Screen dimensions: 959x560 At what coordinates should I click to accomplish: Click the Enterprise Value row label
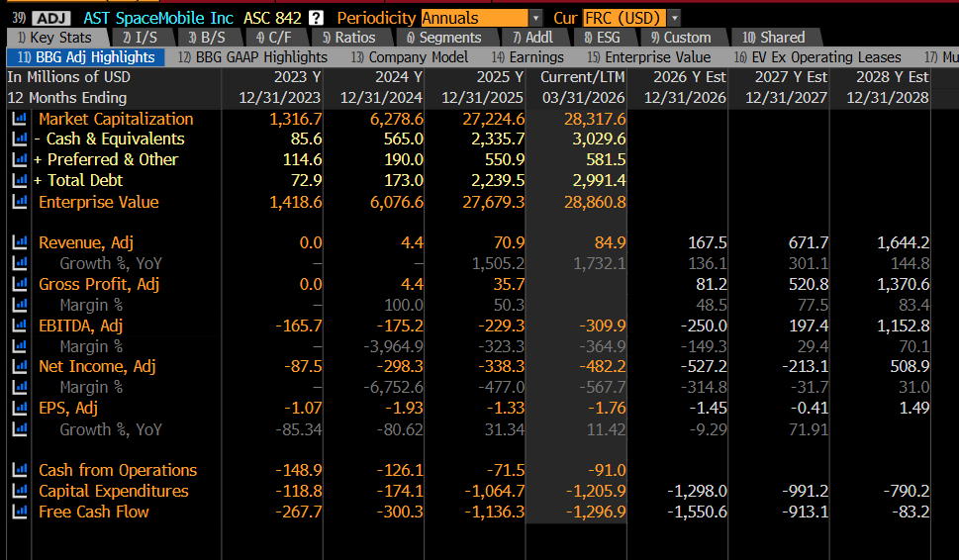tap(98, 202)
